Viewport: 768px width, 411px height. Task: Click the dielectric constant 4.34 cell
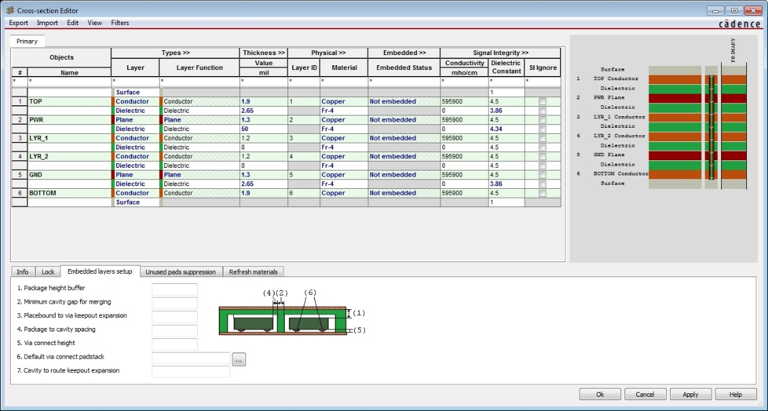[506, 129]
